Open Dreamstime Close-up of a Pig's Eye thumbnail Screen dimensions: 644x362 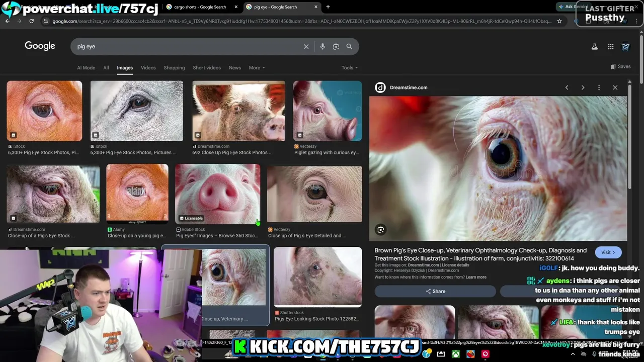(53, 194)
